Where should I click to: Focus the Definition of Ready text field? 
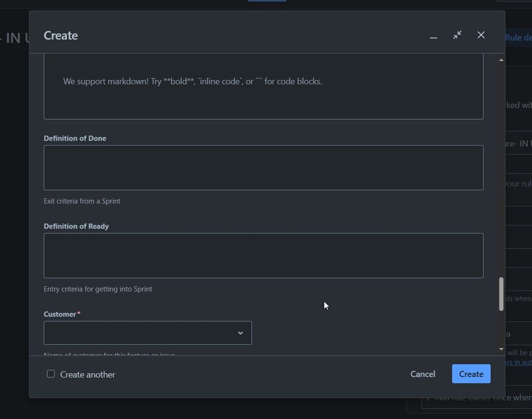263,256
